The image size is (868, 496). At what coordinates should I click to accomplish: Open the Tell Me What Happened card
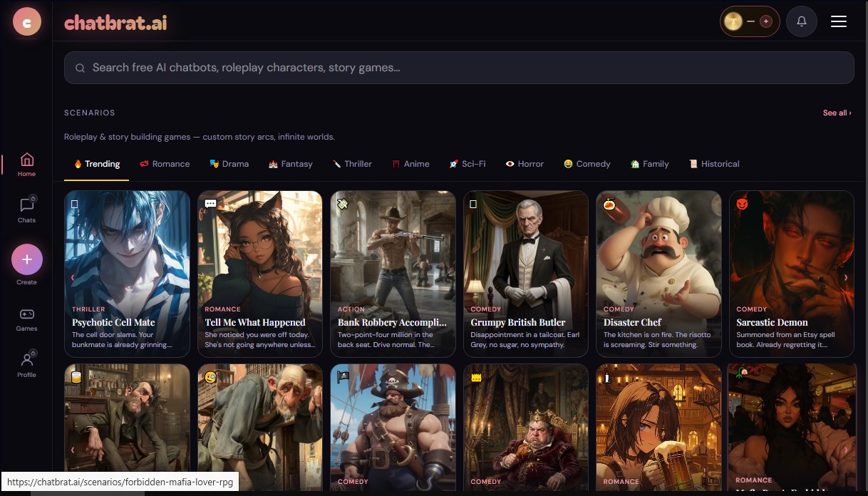[260, 274]
